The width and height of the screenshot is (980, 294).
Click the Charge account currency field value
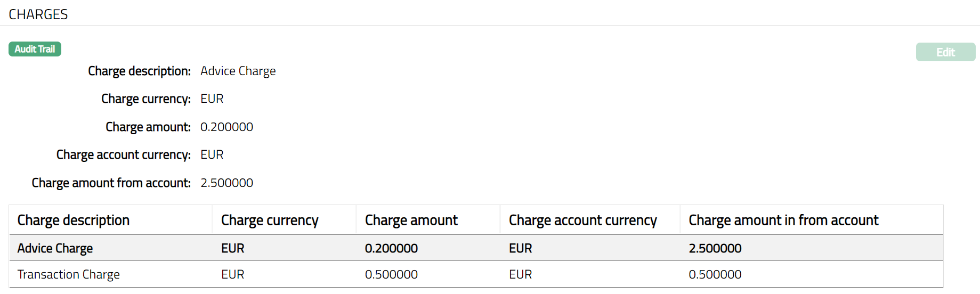(212, 154)
